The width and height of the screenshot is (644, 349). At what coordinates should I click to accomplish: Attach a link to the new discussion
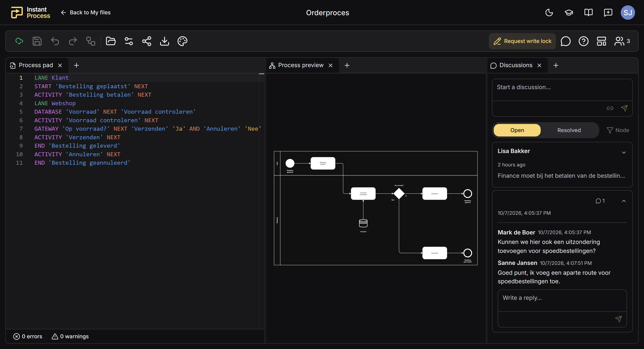(610, 108)
